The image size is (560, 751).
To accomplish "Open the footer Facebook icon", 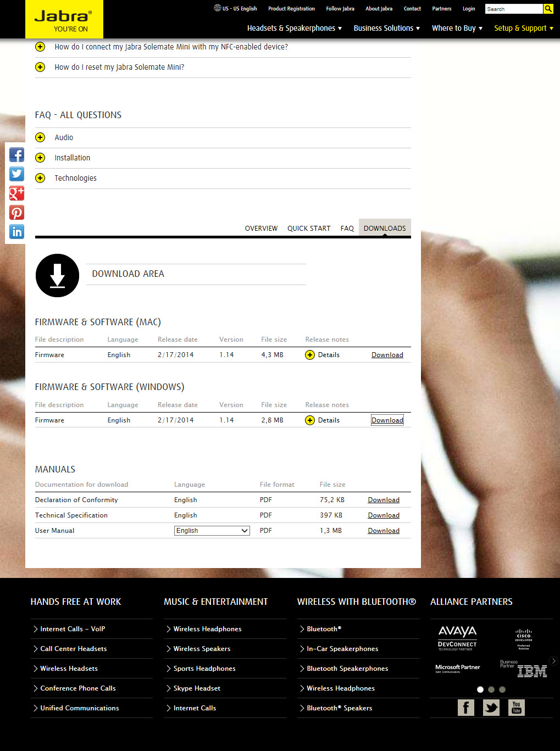I will click(466, 708).
